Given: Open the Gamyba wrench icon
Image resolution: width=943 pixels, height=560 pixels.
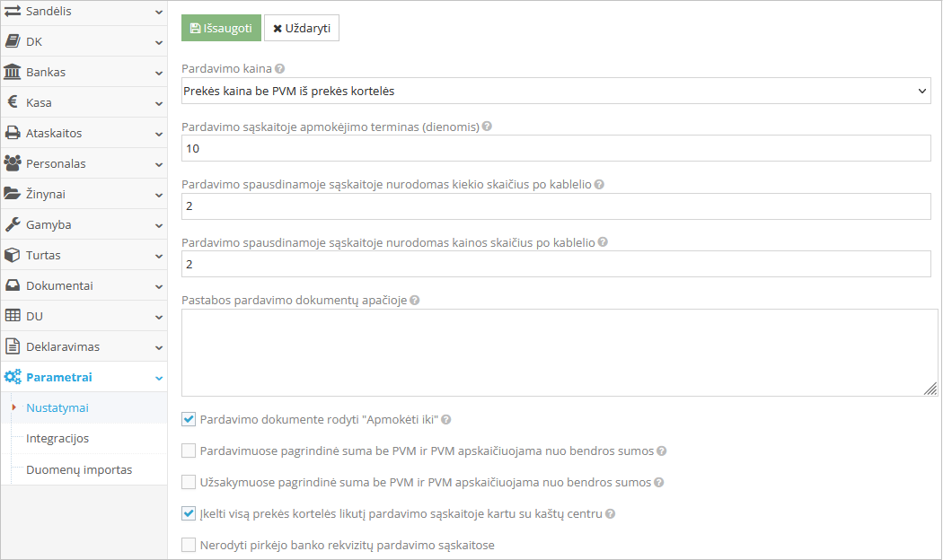Looking at the screenshot, I should pos(15,224).
